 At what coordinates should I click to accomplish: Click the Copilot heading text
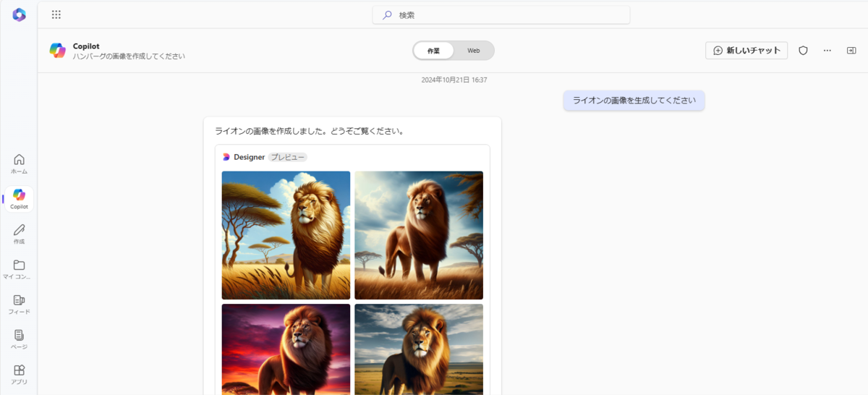pyautogui.click(x=86, y=46)
